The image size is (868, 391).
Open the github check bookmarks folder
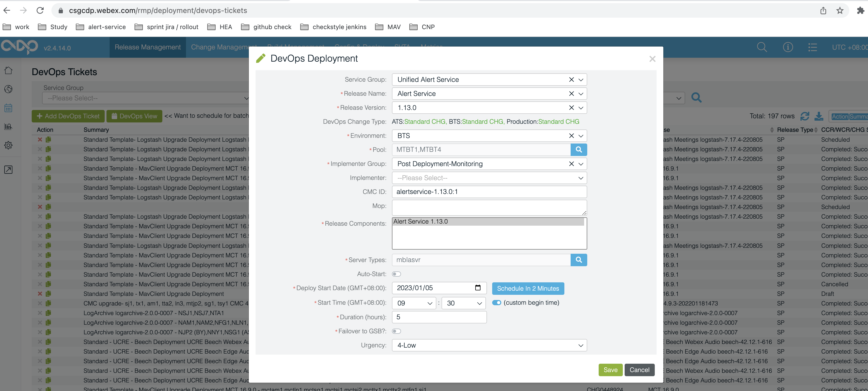tap(266, 27)
